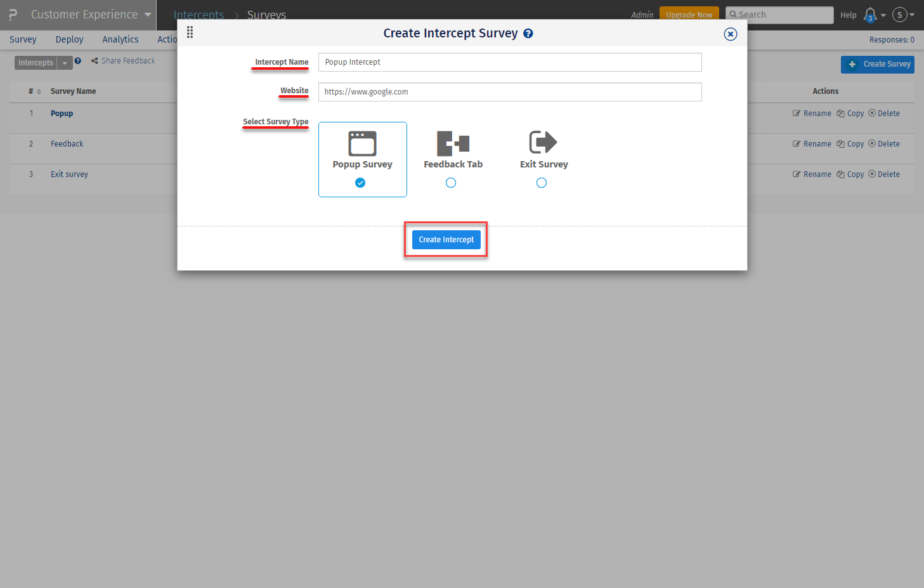Open the notifications bell showing 3 alerts
This screenshot has height=588, width=924.
pos(870,15)
